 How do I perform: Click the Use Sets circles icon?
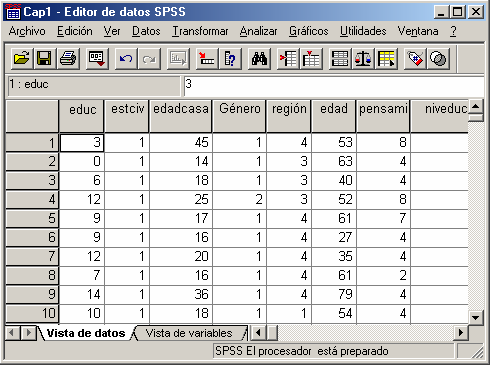tap(438, 59)
